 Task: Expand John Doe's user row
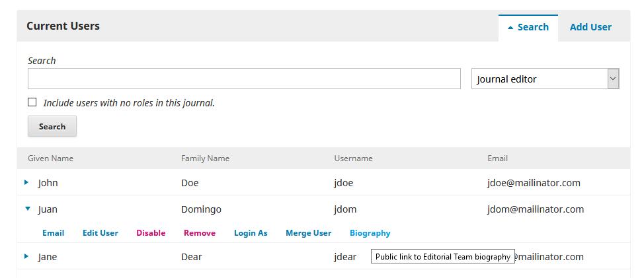pyautogui.click(x=26, y=182)
